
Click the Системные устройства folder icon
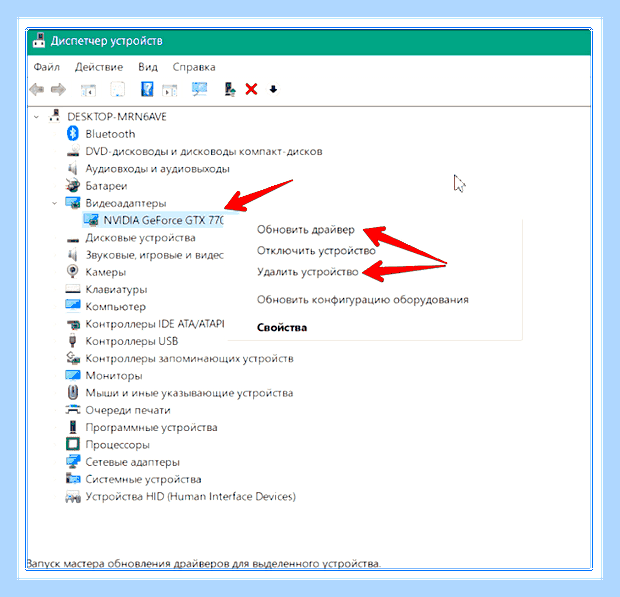73,478
